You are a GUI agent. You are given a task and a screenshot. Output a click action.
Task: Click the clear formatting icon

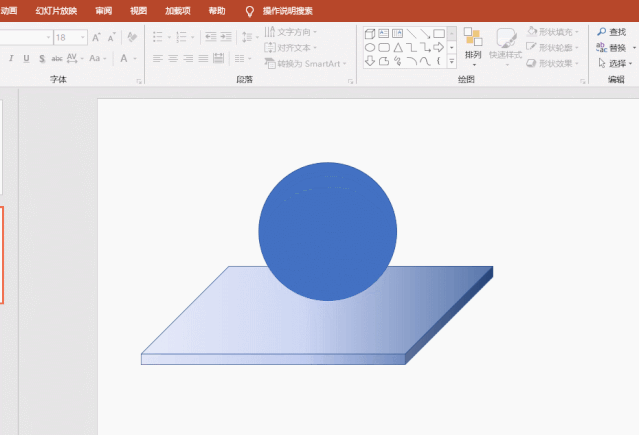click(132, 37)
